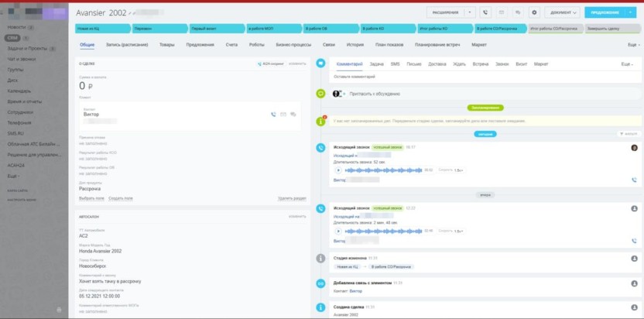Click the email icon in top toolbar
Image resolution: width=644 pixels, height=319 pixels.
tap(502, 12)
